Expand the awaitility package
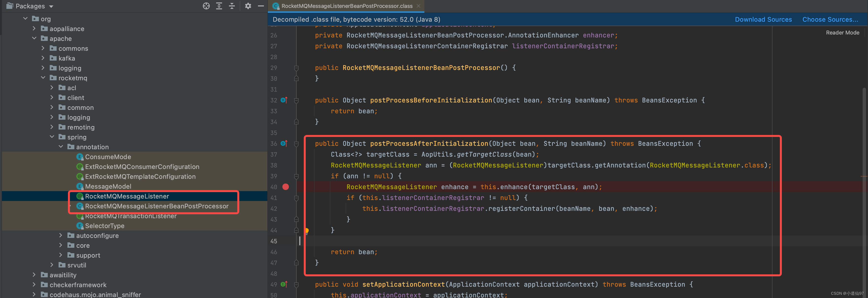 (34, 275)
